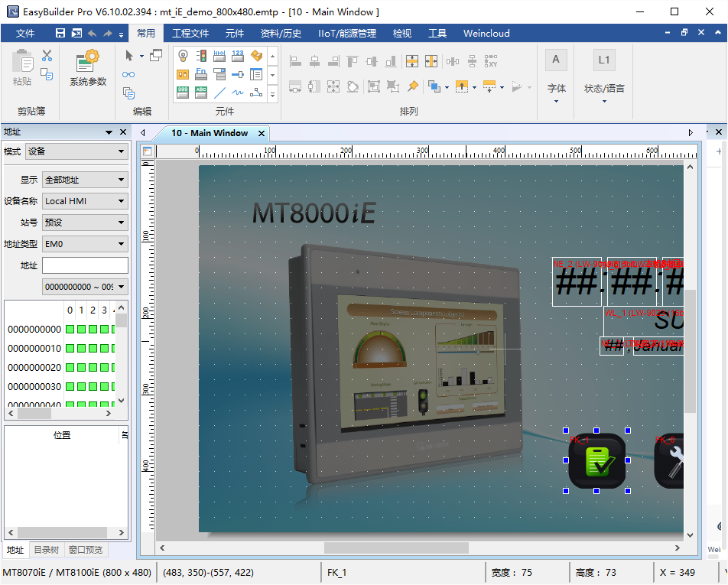This screenshot has height=585, width=728.
Task: Open the 地址类型 EM0 dropdown
Action: coord(85,244)
